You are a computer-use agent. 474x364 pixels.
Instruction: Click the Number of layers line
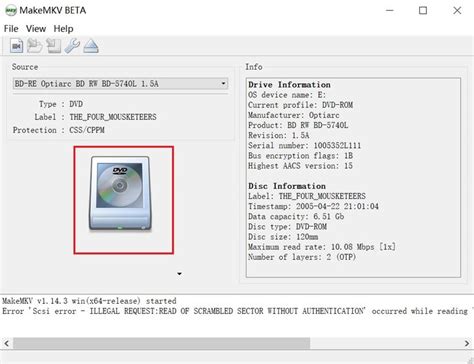(x=302, y=257)
